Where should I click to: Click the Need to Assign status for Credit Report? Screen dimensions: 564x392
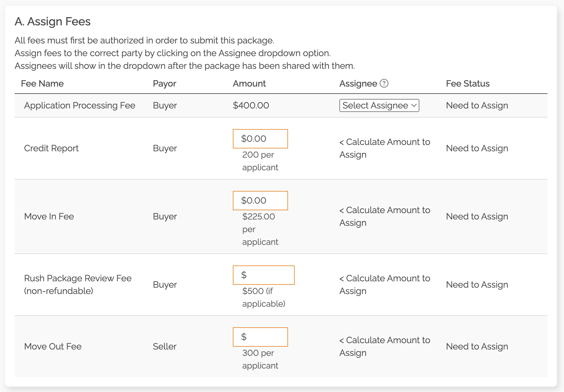tap(477, 148)
